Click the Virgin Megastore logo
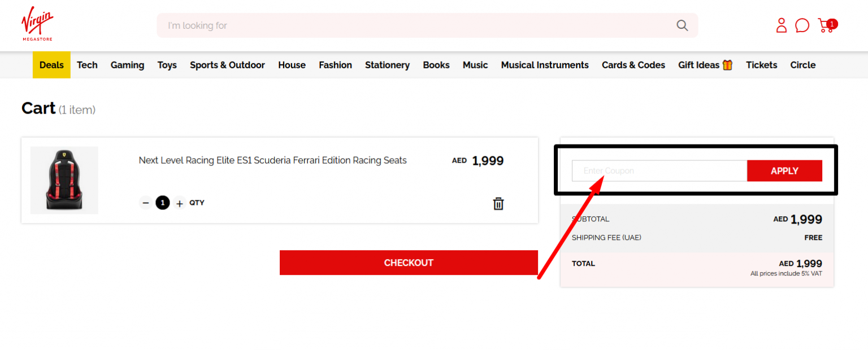This screenshot has height=350, width=868. [x=36, y=24]
